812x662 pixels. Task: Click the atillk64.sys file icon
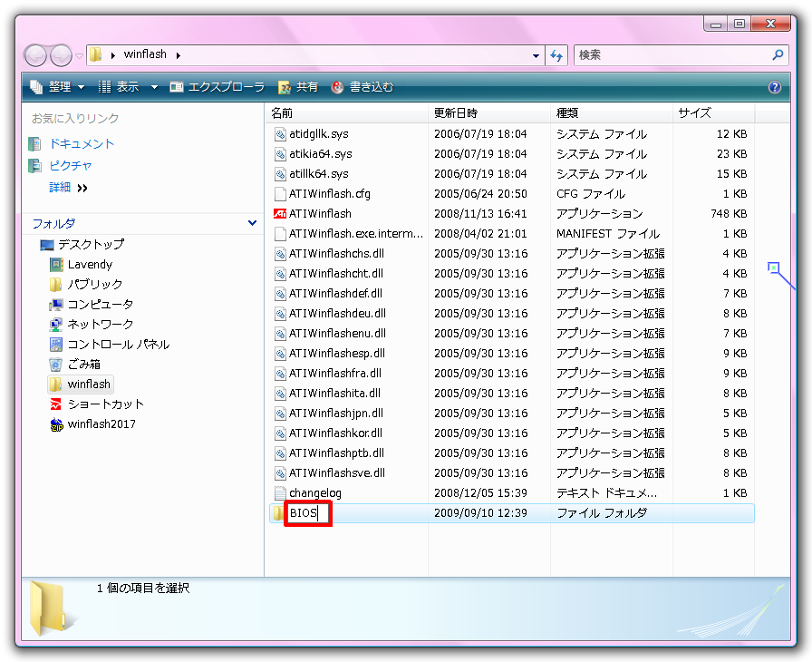pos(280,174)
